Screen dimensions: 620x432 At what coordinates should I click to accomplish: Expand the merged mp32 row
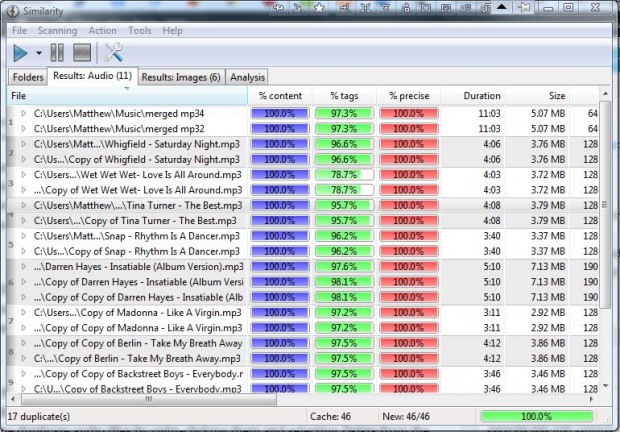[23, 129]
